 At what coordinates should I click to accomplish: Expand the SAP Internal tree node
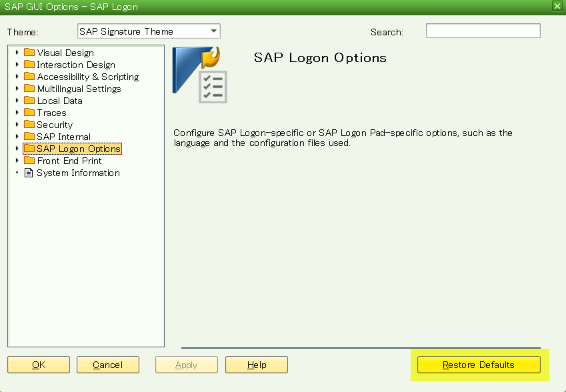click(x=17, y=137)
